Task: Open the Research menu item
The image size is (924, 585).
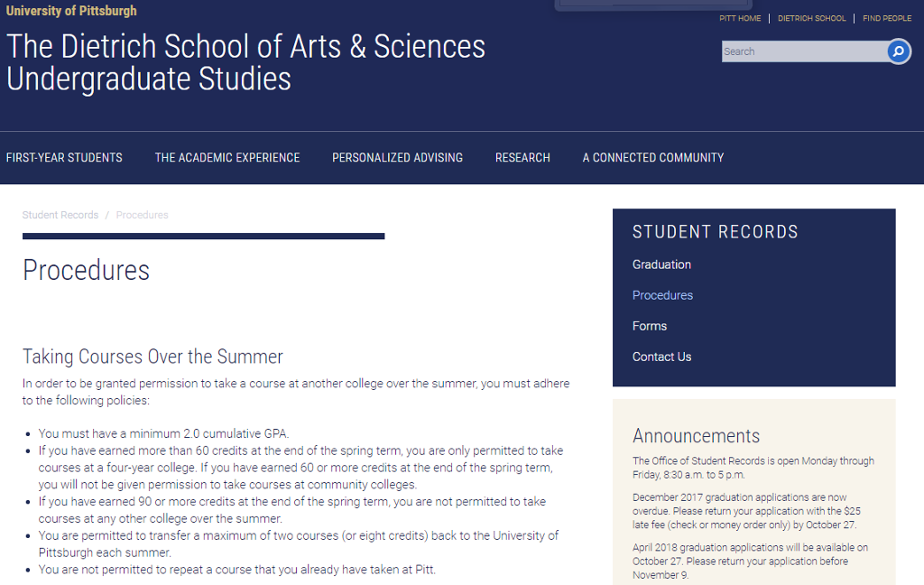Action: click(522, 157)
